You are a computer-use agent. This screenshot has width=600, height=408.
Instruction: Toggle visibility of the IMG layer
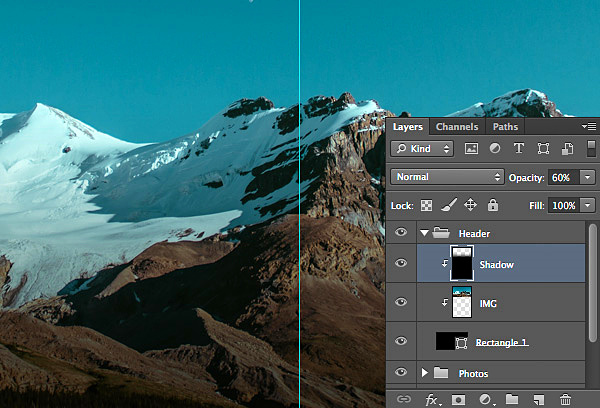tap(401, 302)
